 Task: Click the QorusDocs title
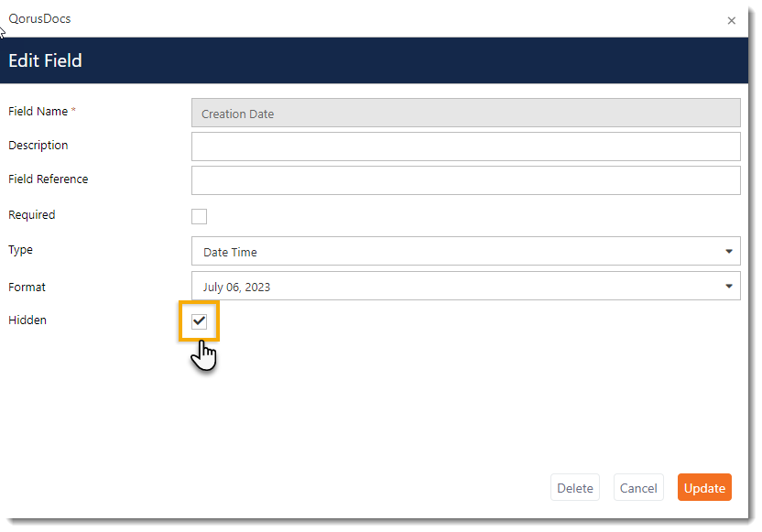pos(39,18)
